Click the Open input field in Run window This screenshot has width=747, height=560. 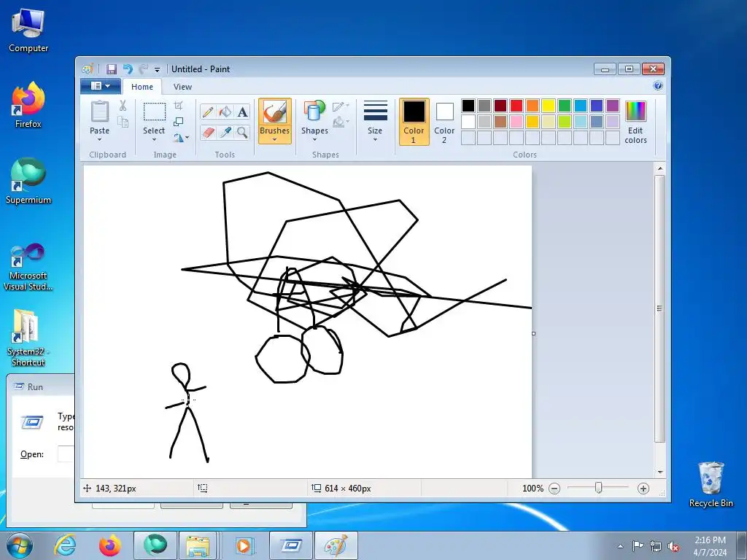tap(66, 454)
